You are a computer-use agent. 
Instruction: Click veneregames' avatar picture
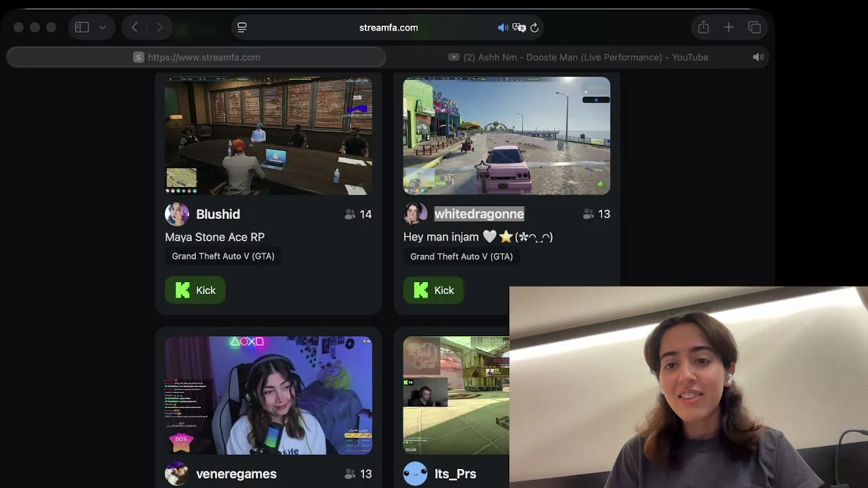coord(177,474)
